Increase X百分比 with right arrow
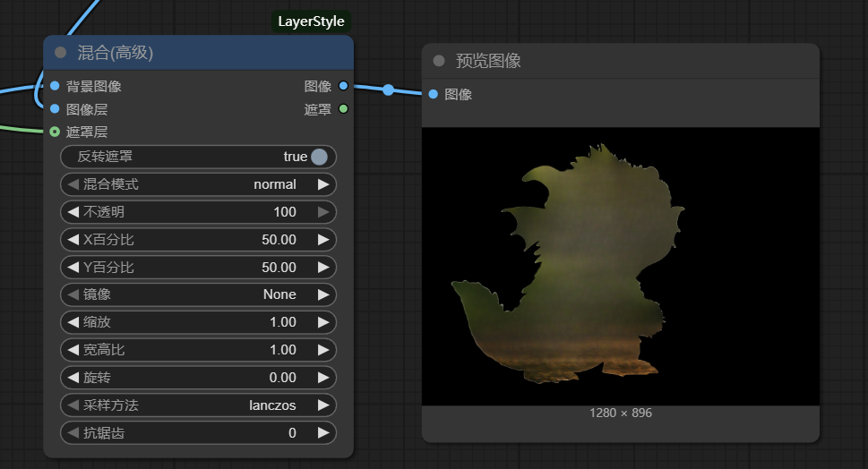The image size is (868, 469). pyautogui.click(x=323, y=240)
